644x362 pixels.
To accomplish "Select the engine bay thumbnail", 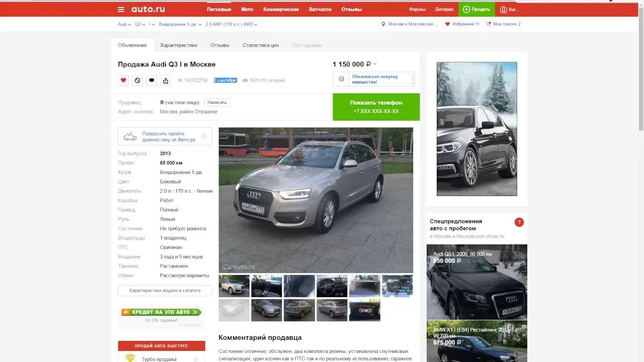I will coord(397,286).
